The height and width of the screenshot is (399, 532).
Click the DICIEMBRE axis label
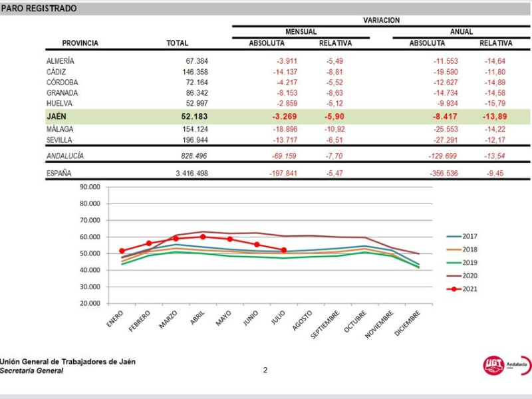coord(410,323)
